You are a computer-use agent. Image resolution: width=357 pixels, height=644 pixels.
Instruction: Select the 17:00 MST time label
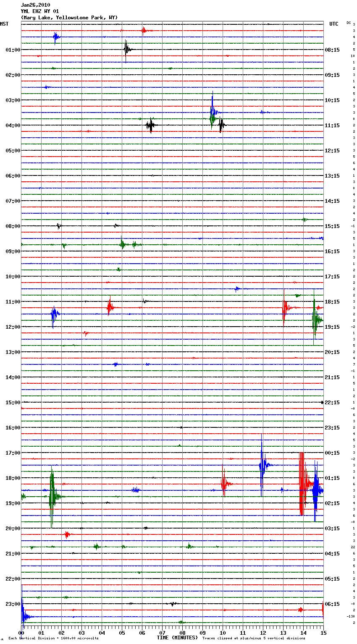tap(13, 453)
